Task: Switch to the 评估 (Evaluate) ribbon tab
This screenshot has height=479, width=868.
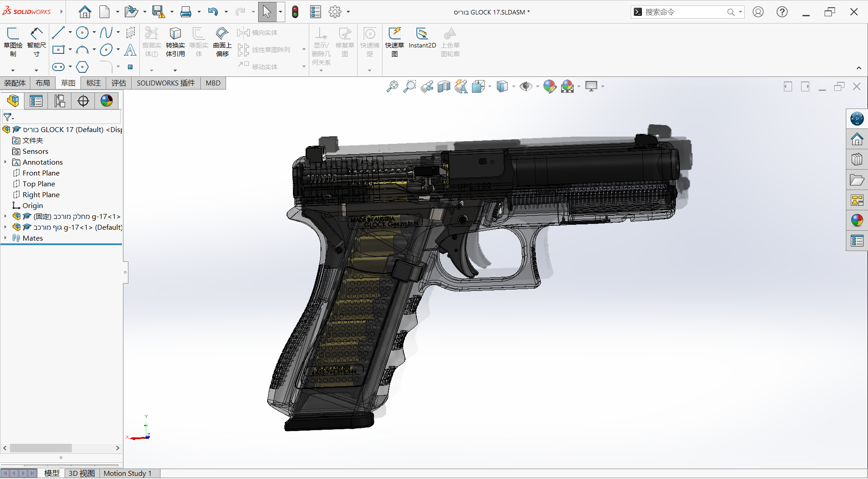Action: [x=119, y=83]
